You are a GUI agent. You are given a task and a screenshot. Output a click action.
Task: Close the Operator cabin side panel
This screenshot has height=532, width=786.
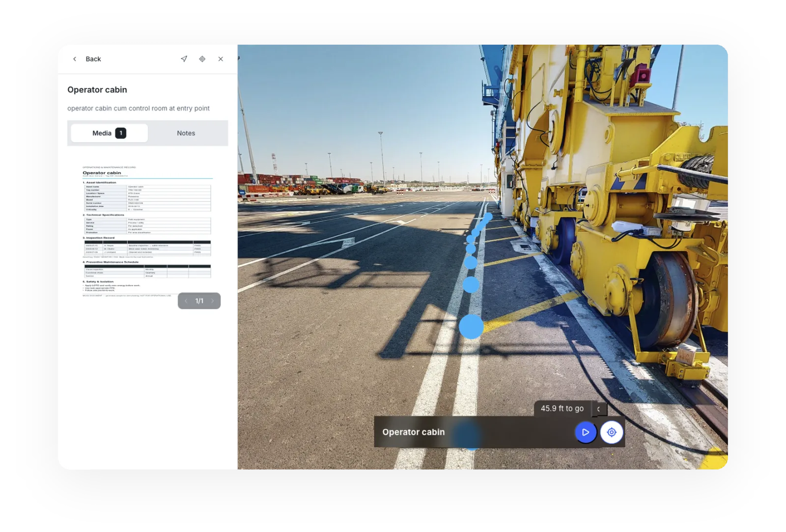click(x=221, y=59)
